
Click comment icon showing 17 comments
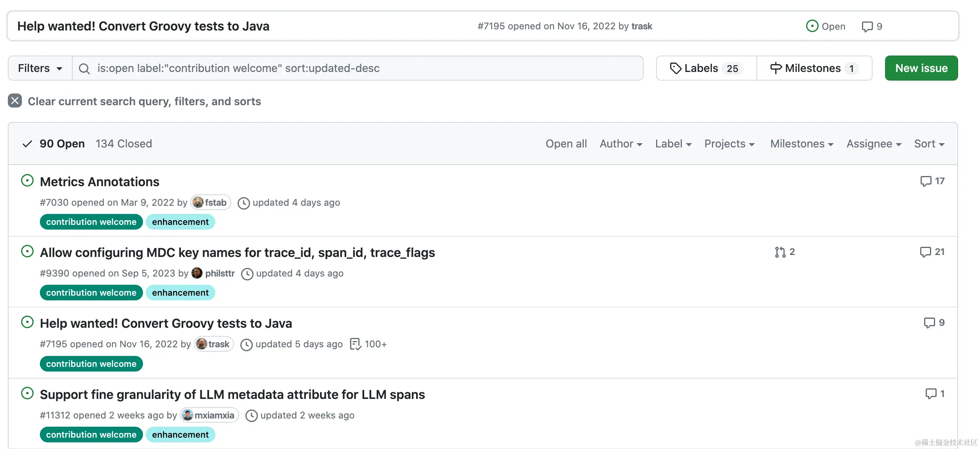tap(925, 181)
